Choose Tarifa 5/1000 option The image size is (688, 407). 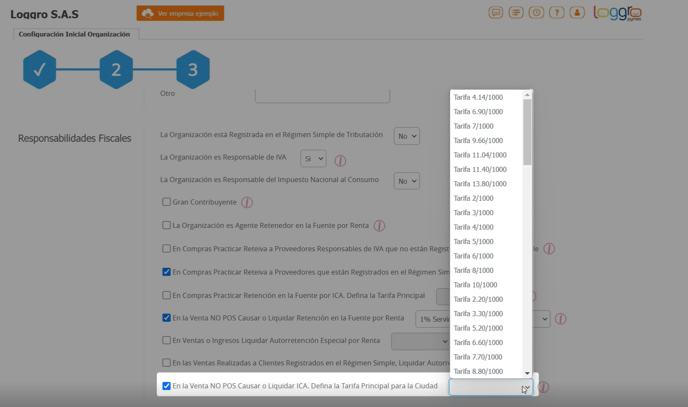point(473,242)
